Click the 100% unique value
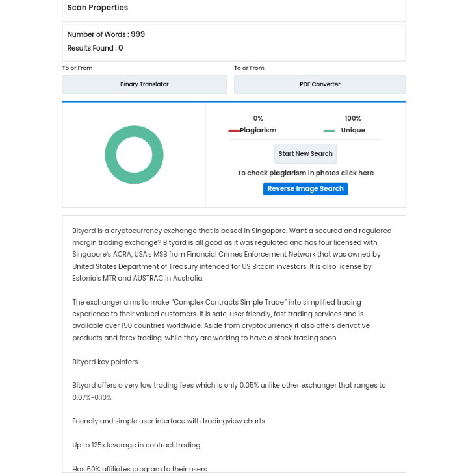The height and width of the screenshot is (476, 468). pyautogui.click(x=353, y=118)
